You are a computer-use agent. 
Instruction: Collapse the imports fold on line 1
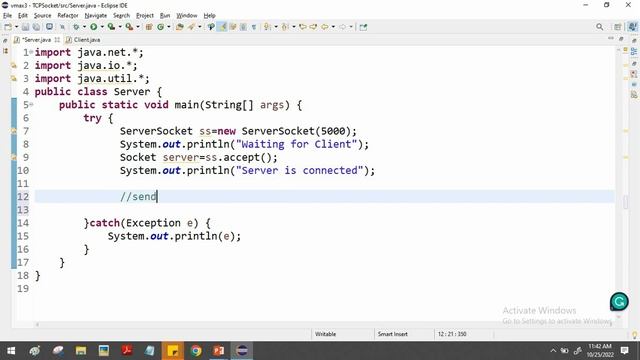tap(31, 52)
